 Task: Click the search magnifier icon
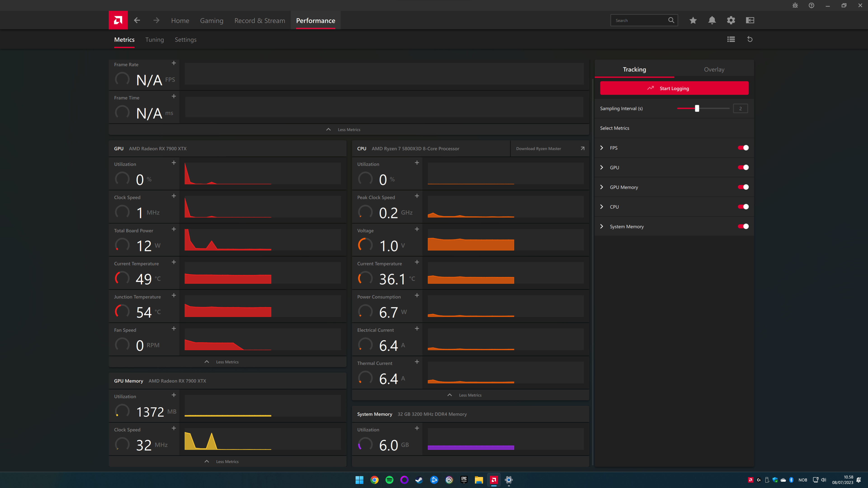pos(671,20)
